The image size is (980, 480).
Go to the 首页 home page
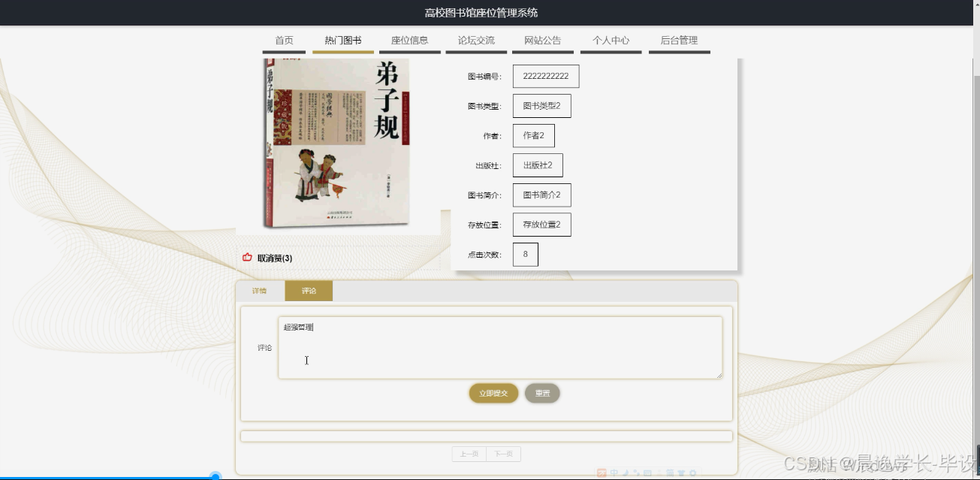(284, 41)
